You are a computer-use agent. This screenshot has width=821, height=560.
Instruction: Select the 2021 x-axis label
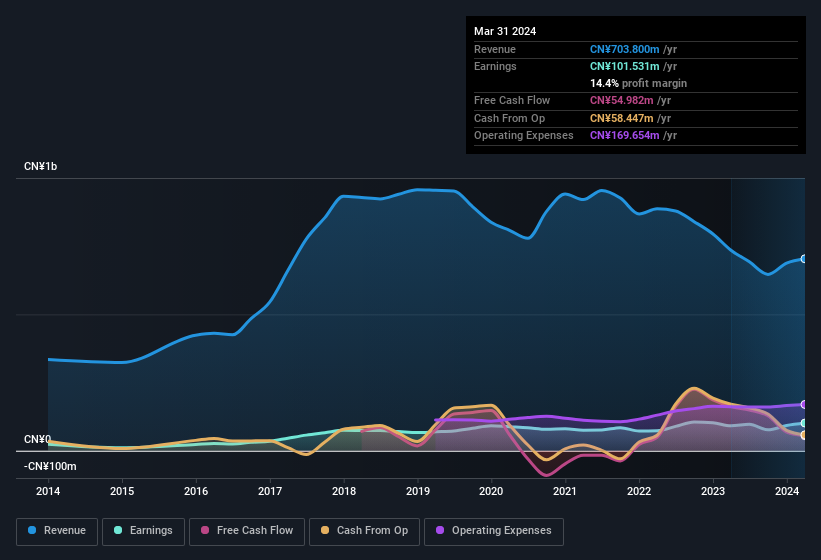coord(565,491)
